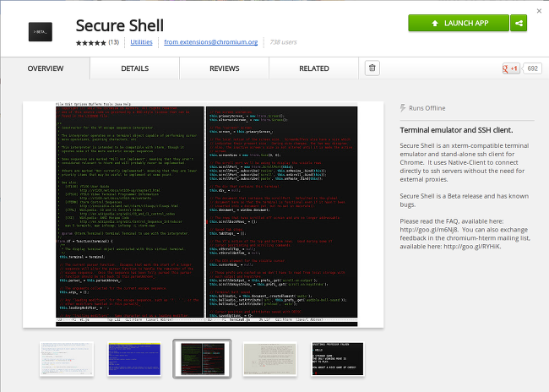This screenshot has height=392, width=549.
Task: Select the first white screenshot thumbnail
Action: [67, 359]
